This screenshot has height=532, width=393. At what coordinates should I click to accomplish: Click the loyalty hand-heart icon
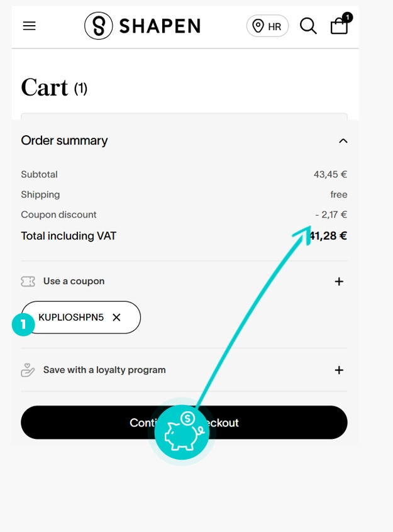pyautogui.click(x=28, y=370)
